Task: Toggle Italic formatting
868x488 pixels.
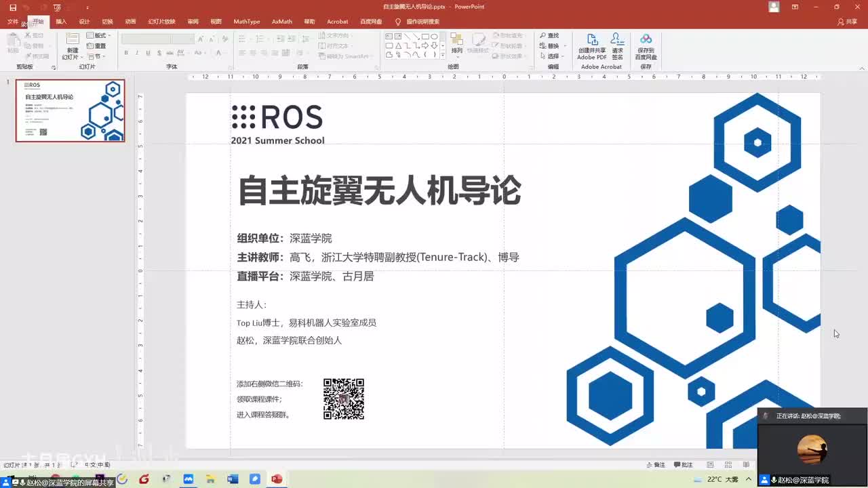Action: (137, 54)
